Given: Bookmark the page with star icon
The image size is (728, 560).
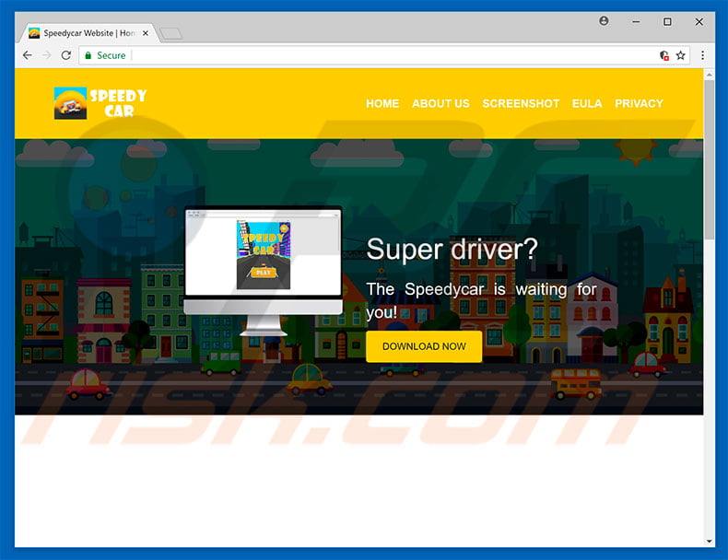Looking at the screenshot, I should (x=681, y=55).
